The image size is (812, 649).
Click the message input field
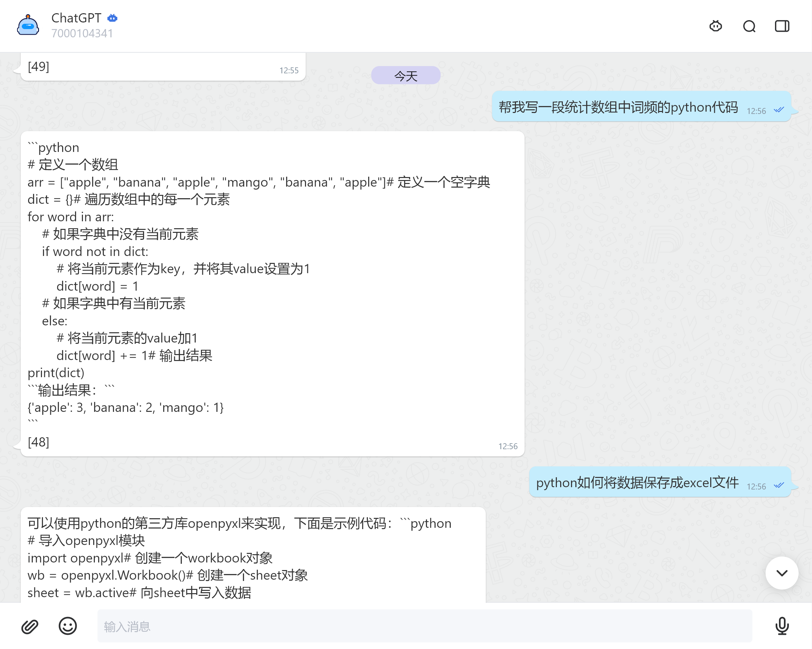click(x=424, y=626)
